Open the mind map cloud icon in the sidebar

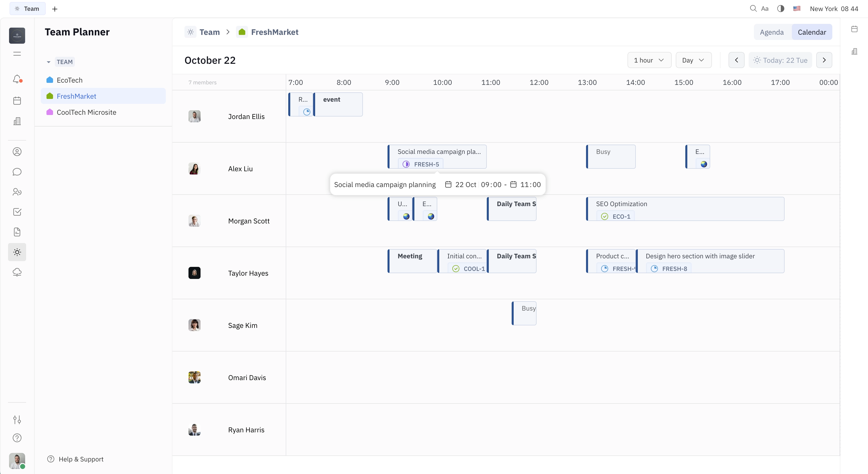point(17,272)
